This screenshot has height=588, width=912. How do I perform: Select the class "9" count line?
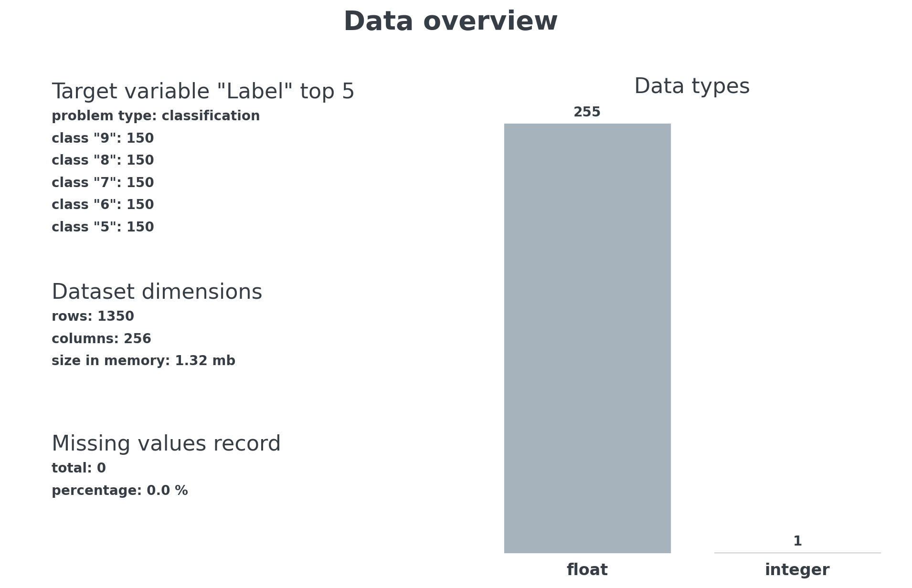103,138
